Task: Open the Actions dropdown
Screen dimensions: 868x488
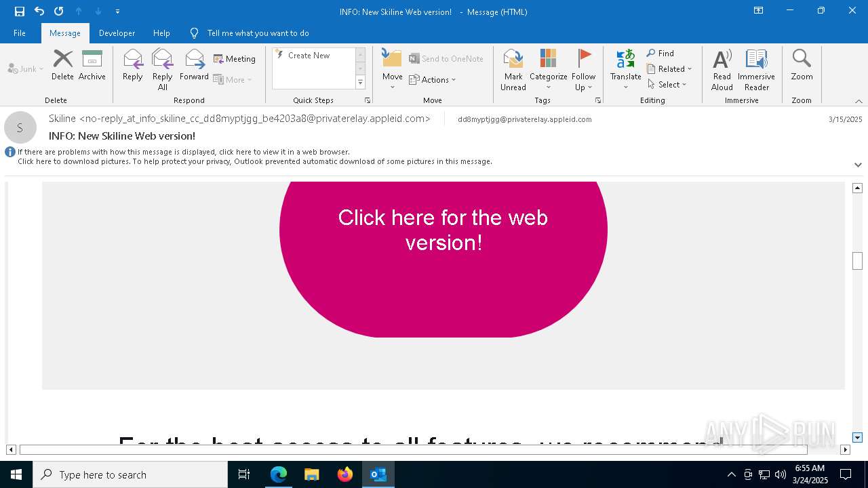Action: [433, 79]
